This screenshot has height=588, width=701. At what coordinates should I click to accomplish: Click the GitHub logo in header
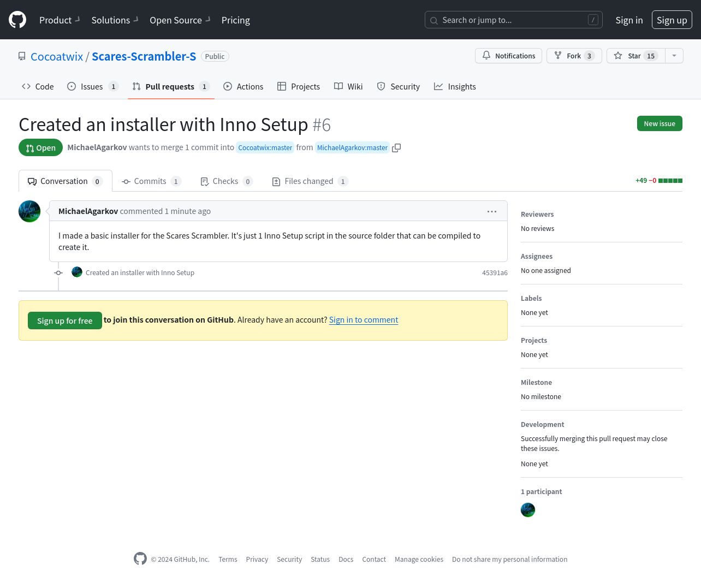[17, 20]
